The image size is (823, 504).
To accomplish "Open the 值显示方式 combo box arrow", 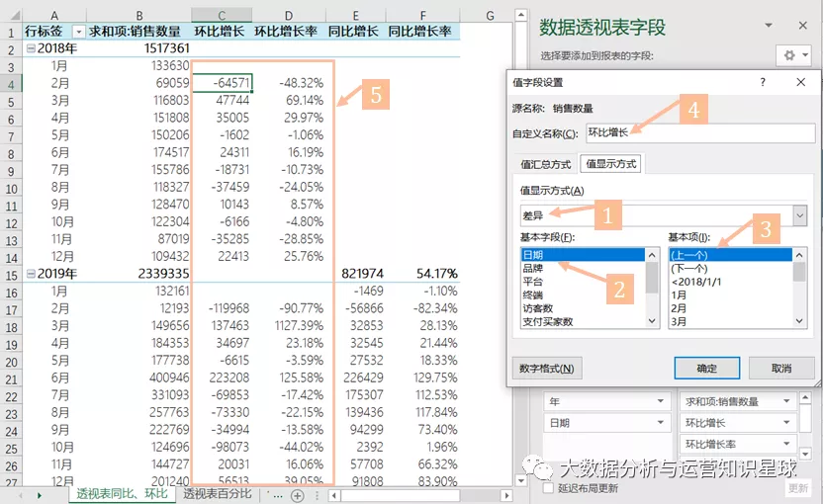I will coord(799,215).
